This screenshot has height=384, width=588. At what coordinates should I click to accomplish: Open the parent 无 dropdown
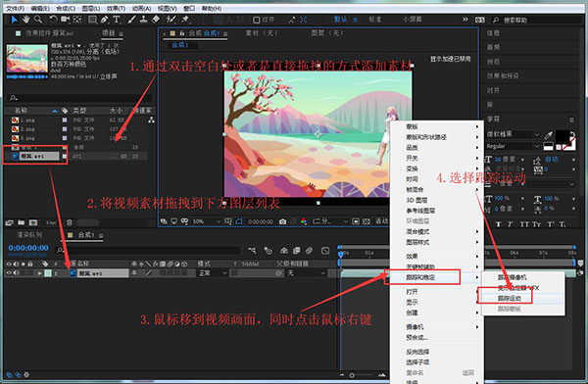coord(307,273)
